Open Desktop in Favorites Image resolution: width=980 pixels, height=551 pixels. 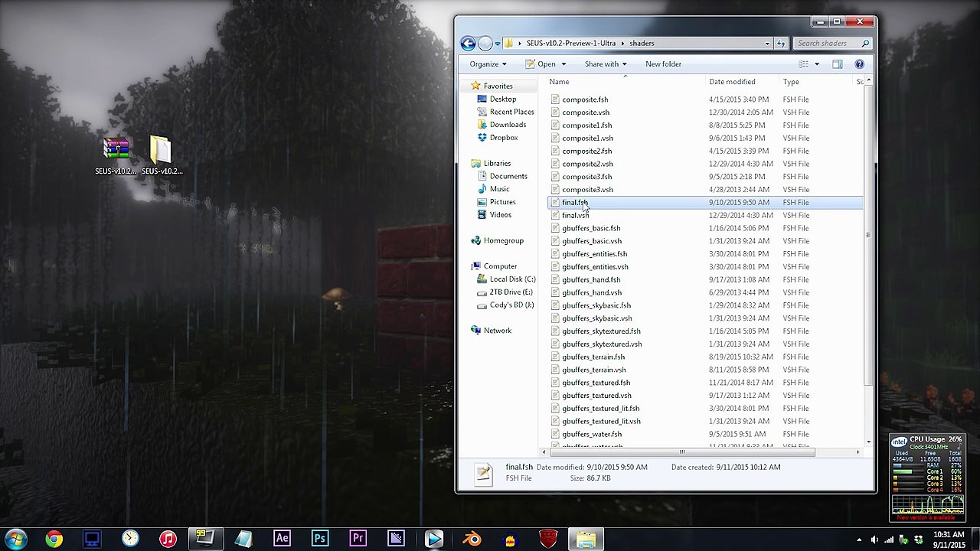coord(503,99)
